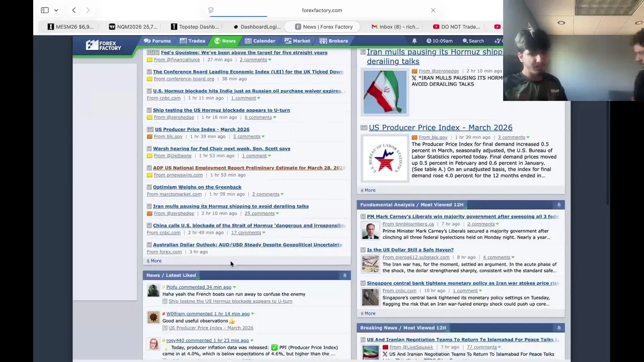Click the clock icon showing 10:09am
644x362 pixels.
click(x=429, y=41)
